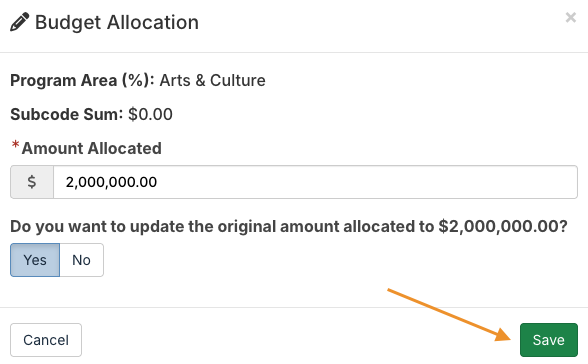Click the Subcode Sum label
Image resolution: width=588 pixels, height=364 pixels.
[x=66, y=114]
